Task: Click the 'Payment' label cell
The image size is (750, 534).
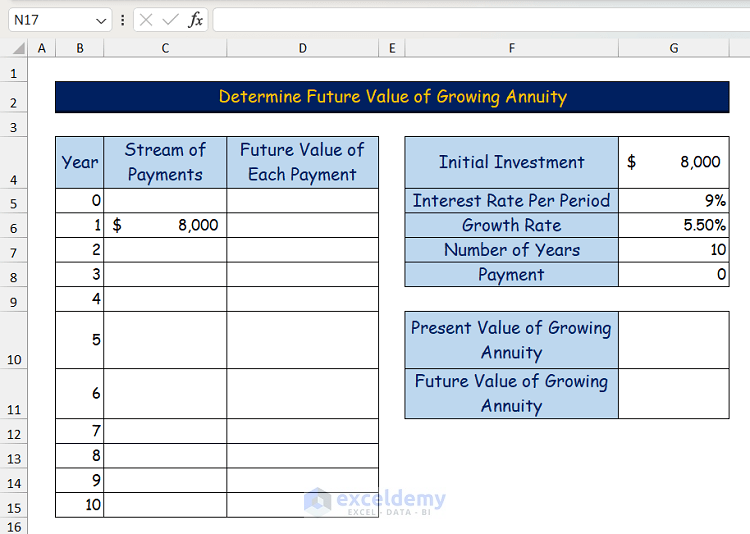Action: 511,275
